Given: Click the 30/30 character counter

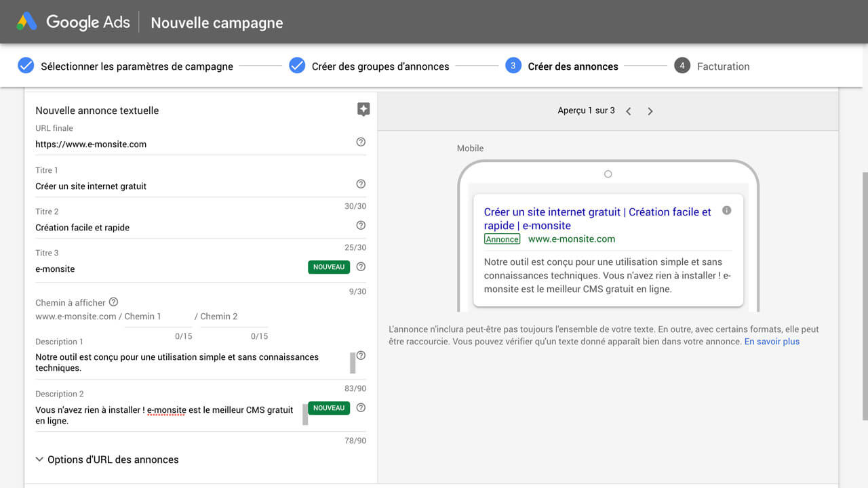Looking at the screenshot, I should pyautogui.click(x=355, y=206).
